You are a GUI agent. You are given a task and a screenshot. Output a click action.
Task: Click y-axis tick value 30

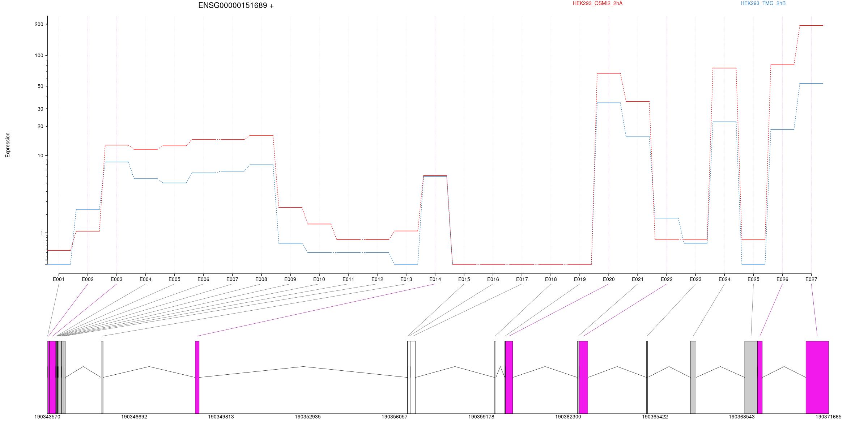coord(41,109)
